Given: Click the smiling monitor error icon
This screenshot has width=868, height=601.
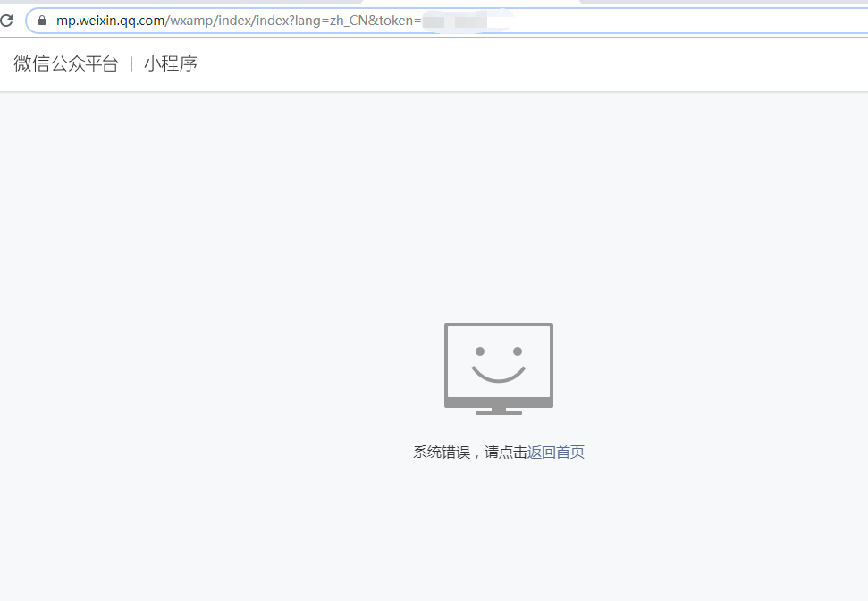Looking at the screenshot, I should (499, 368).
